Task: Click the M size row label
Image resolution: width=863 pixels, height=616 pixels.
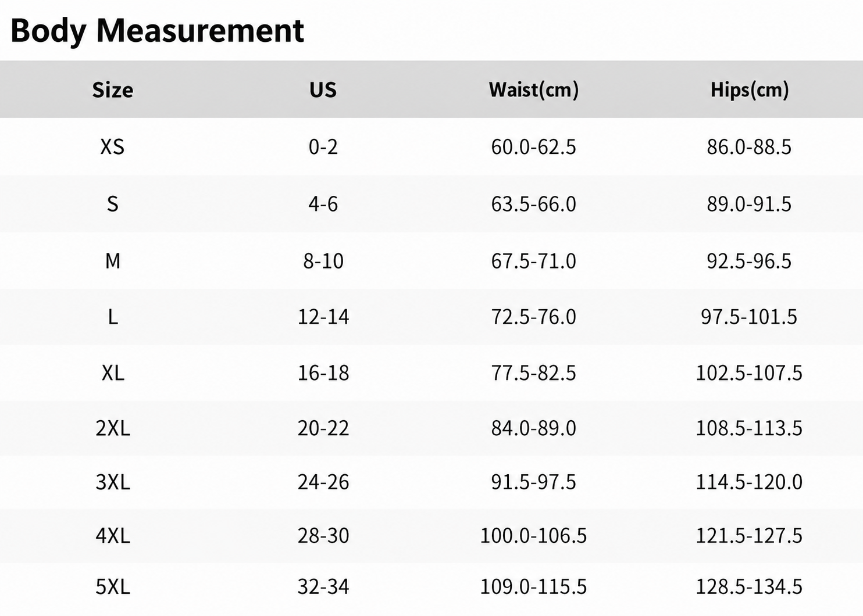Action: pos(113,261)
